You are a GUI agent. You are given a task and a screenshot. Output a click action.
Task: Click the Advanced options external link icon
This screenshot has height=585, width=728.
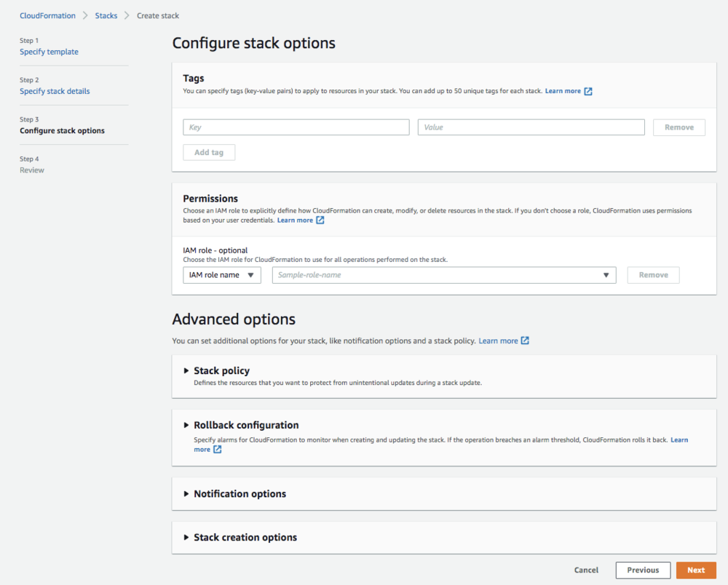click(526, 340)
